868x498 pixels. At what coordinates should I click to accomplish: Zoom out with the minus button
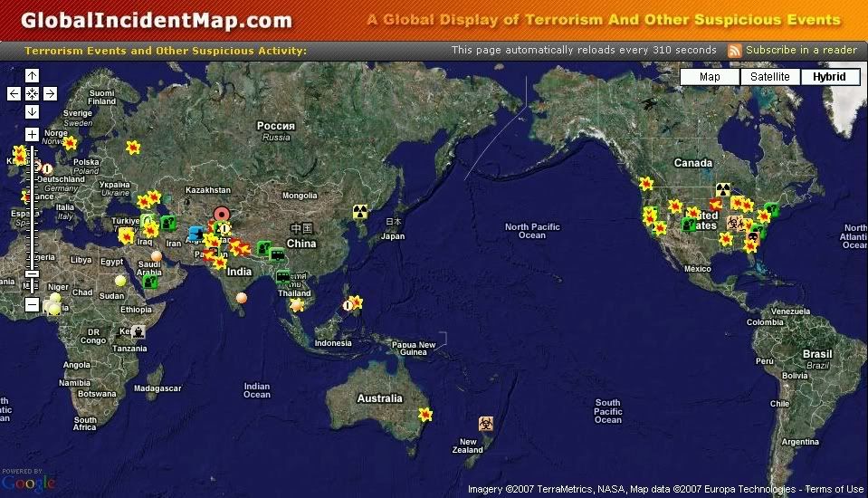tap(32, 305)
